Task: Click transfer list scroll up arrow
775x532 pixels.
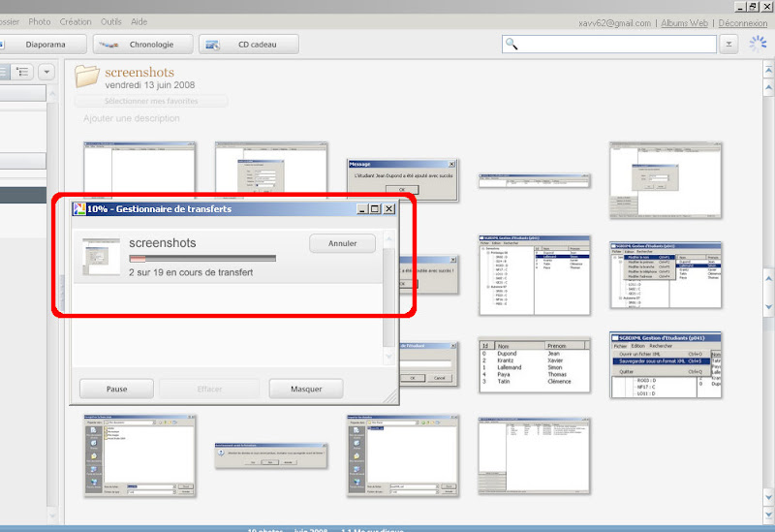Action: pos(389,238)
